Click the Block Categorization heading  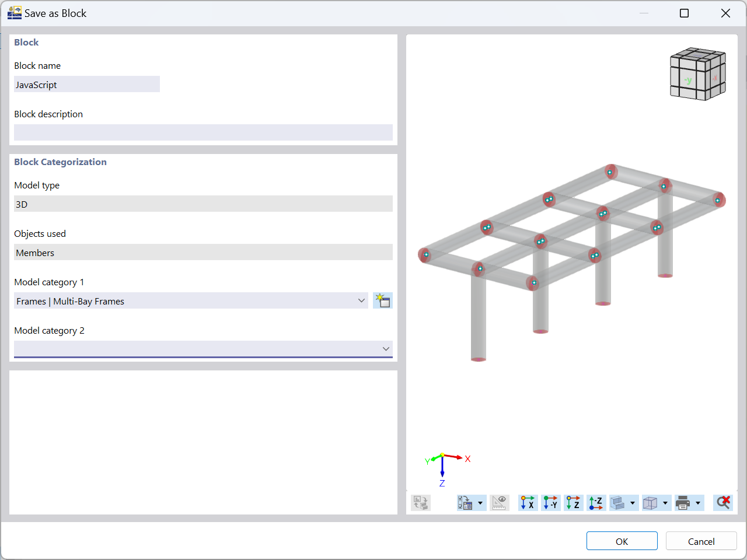pos(60,162)
